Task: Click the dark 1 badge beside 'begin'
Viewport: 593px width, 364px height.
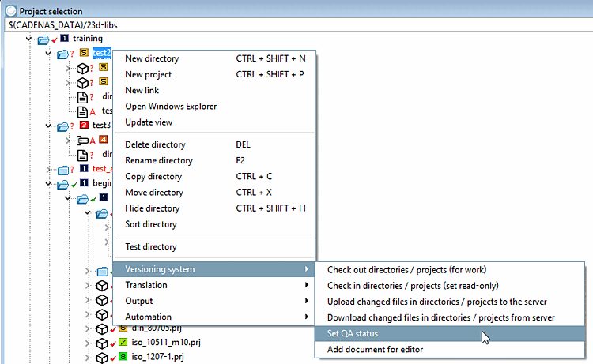Action: tap(84, 182)
